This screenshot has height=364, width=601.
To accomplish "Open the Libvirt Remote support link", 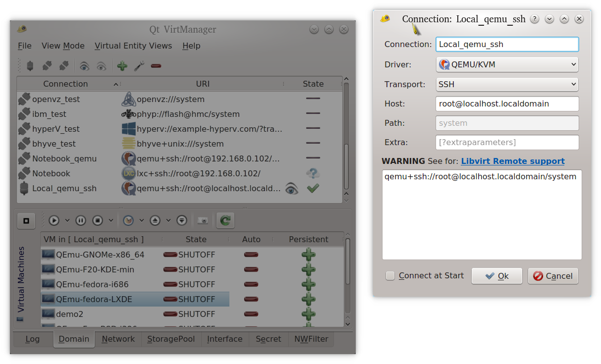I will click(513, 161).
